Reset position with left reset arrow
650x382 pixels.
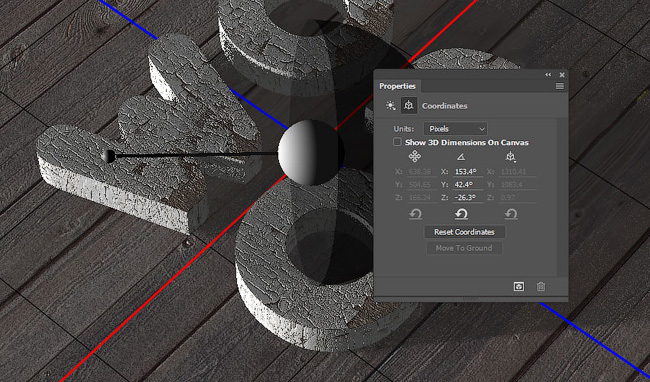[415, 214]
